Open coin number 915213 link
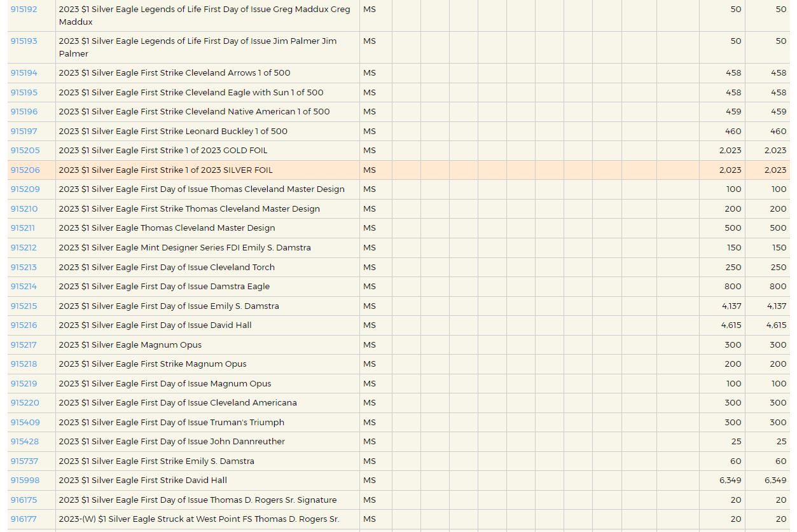Viewport: 797px width, 532px height. (24, 268)
